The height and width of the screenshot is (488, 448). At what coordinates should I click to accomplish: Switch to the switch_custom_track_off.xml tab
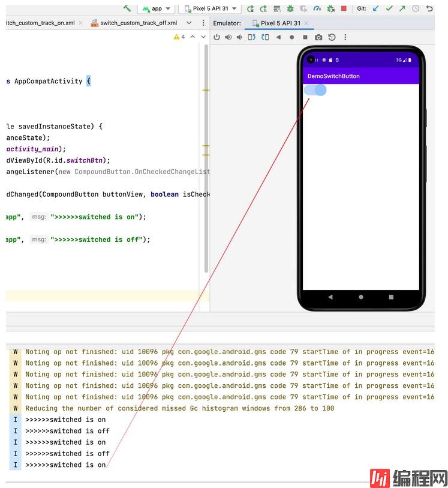point(138,23)
